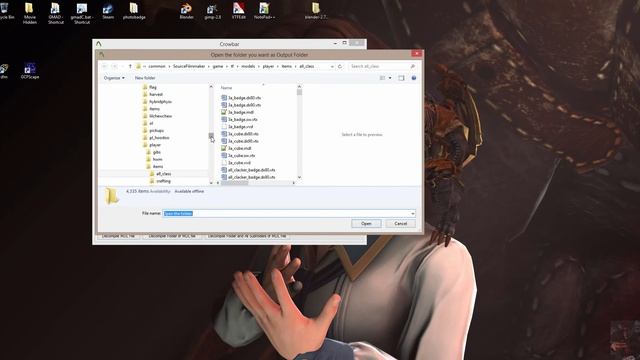Open the view options dropdown arrow
This screenshot has width=640, height=360.
tap(390, 78)
